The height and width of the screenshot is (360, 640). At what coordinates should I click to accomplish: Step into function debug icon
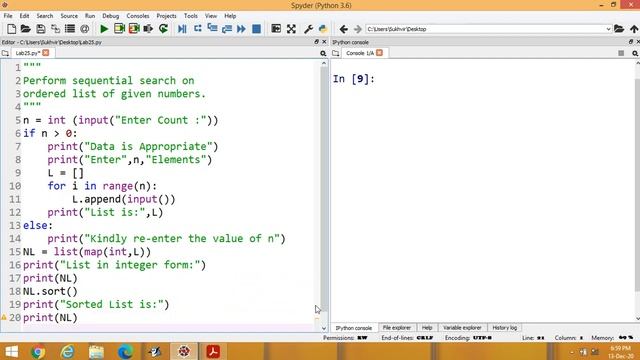[x=212, y=29]
